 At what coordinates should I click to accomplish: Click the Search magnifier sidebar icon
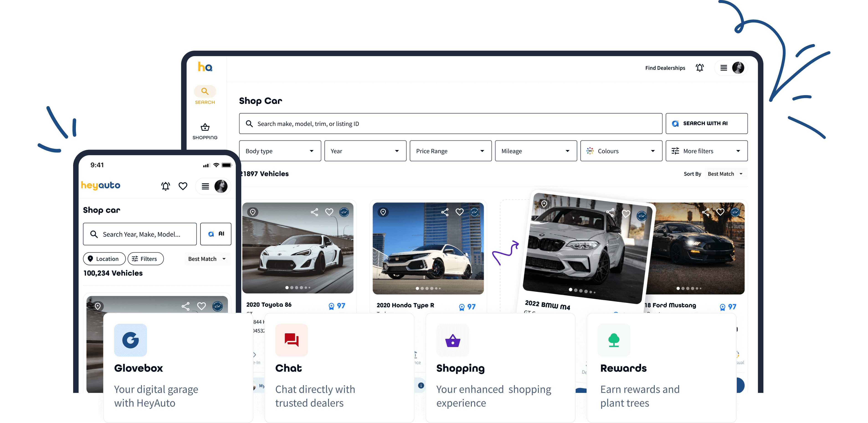tap(205, 91)
